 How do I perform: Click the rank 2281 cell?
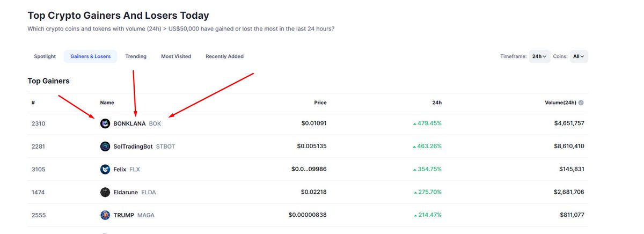click(x=39, y=147)
